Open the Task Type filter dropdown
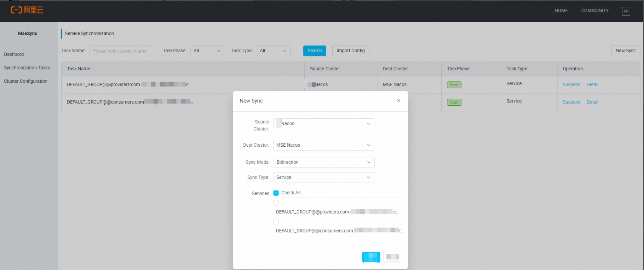 click(274, 51)
